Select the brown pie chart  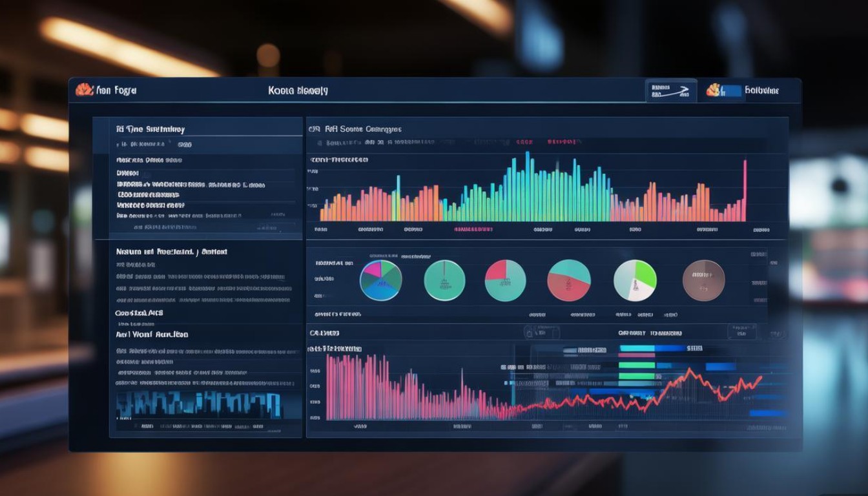[703, 280]
